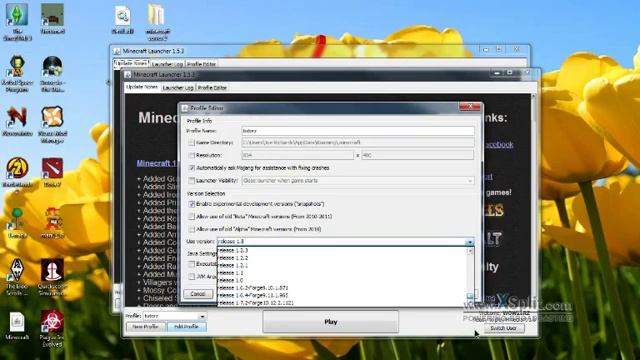Switch to Update Notes tab in front launcher
Screen dimensions: 640x360
[142, 87]
